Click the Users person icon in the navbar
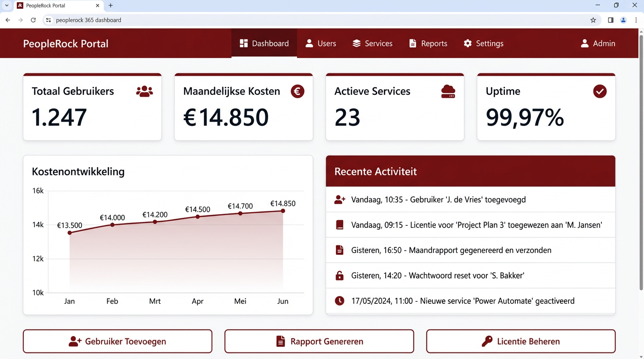The width and height of the screenshot is (644, 359). (308, 43)
